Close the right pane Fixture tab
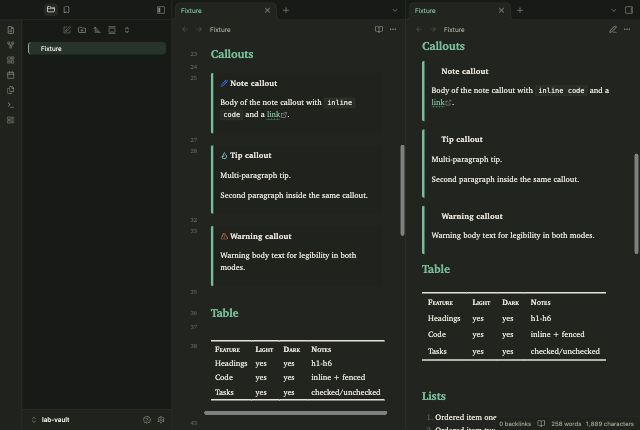 501,11
